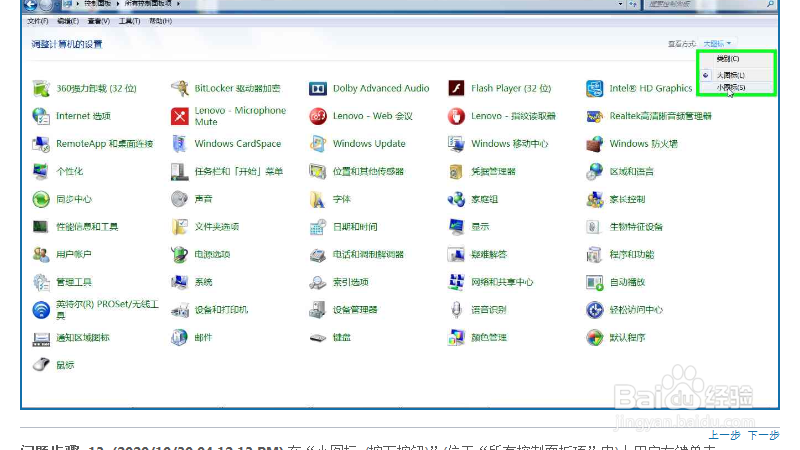Screen dimensions: 800x450
Task: Open the 生物特征设备 icon
Action: 593,227
